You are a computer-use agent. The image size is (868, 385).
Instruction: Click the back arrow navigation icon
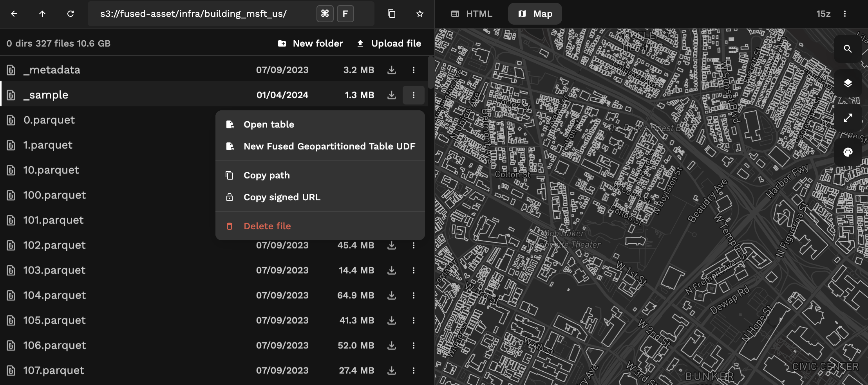click(x=14, y=14)
